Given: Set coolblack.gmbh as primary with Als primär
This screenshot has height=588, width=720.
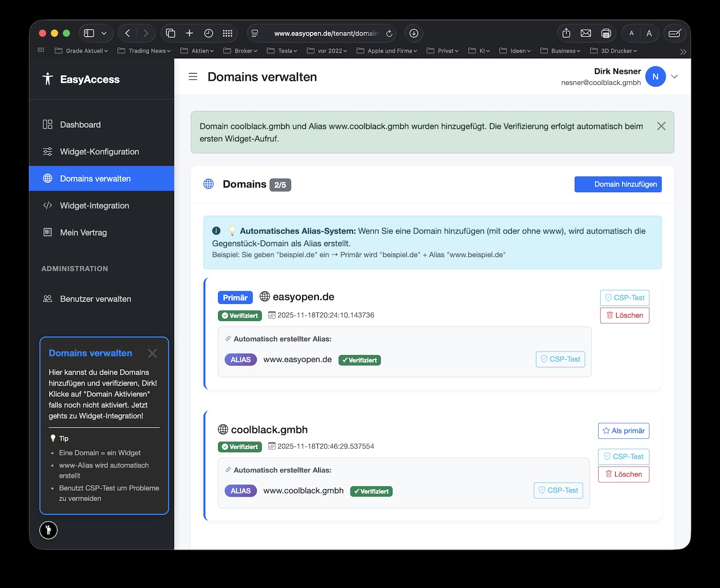Looking at the screenshot, I should [623, 431].
